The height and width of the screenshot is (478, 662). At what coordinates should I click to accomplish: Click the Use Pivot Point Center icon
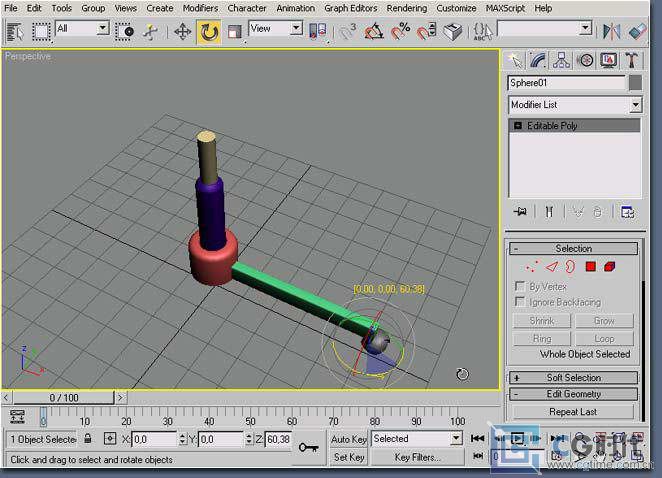tap(318, 32)
